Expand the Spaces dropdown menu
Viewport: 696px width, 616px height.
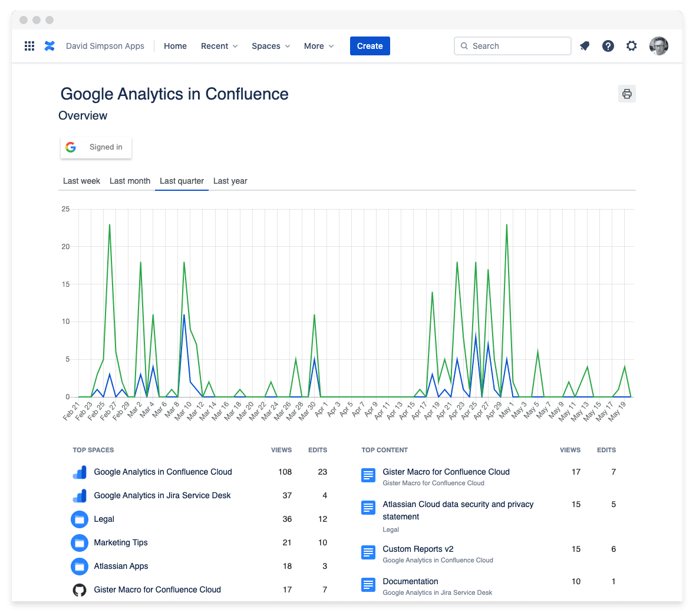pos(271,46)
